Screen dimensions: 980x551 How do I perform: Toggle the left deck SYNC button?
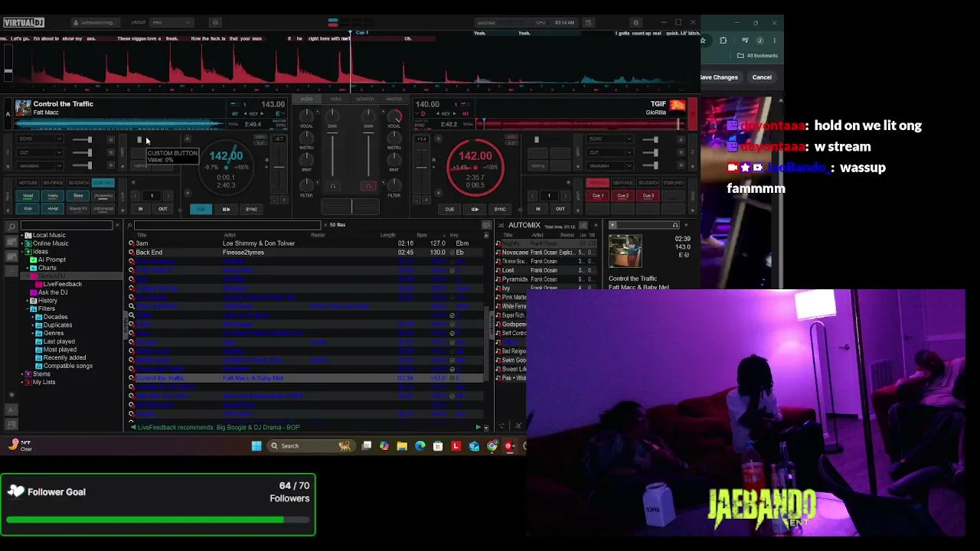click(x=251, y=209)
